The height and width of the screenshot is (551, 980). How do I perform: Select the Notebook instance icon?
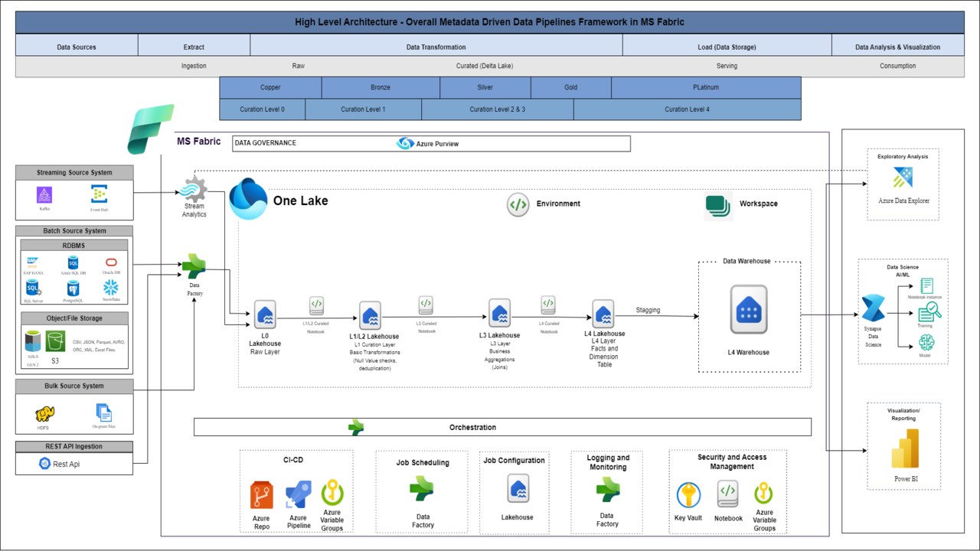pyautogui.click(x=926, y=285)
